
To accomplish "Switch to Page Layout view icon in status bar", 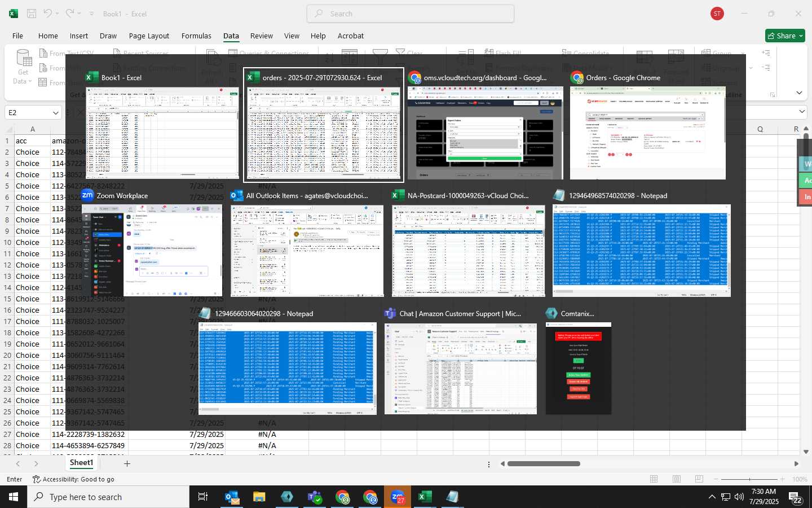I will click(677, 479).
